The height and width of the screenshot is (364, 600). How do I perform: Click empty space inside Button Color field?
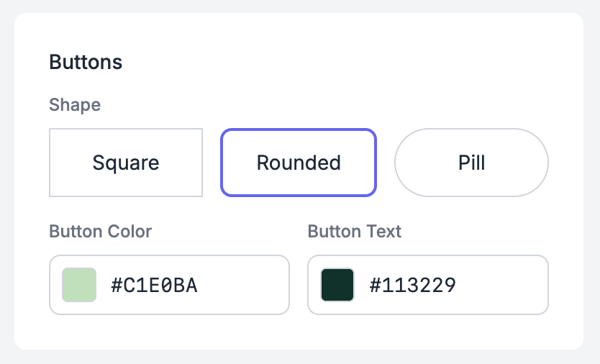[245, 285]
